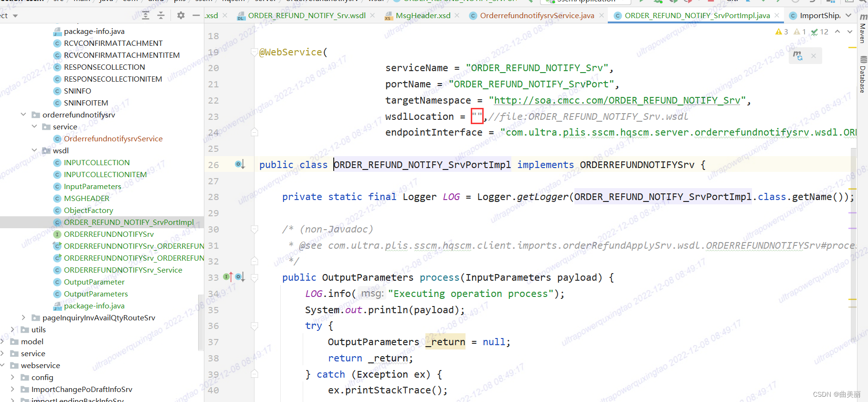Click the 12 typos indicator
Image resolution: width=868 pixels, height=402 pixels.
point(820,32)
